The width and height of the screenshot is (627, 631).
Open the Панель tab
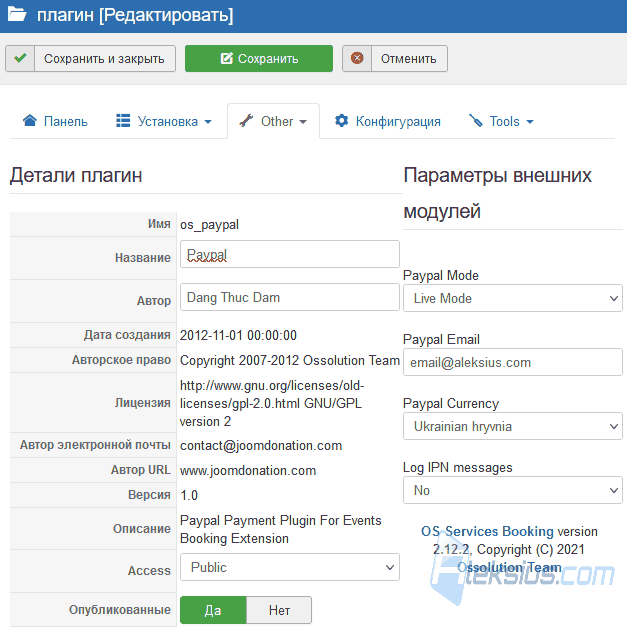[55, 121]
